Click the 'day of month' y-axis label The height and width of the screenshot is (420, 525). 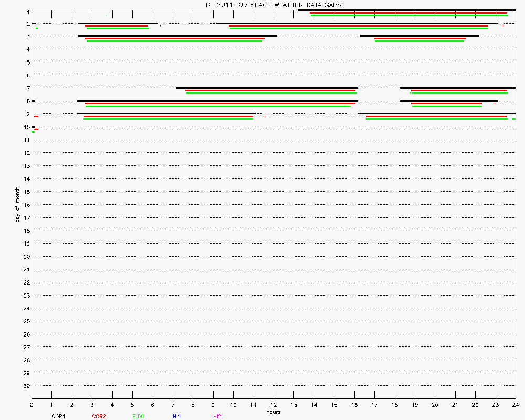(x=17, y=204)
